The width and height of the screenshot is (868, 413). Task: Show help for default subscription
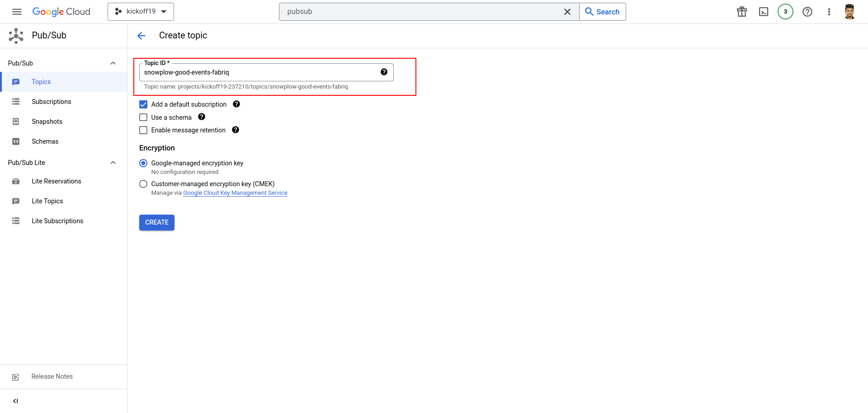coord(236,104)
